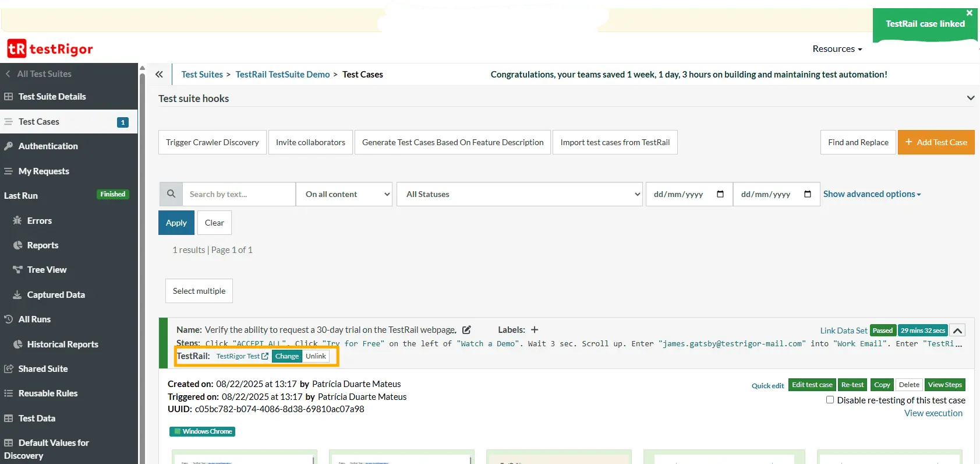Viewport: 980px width, 464px height.
Task: Expand the Test suite hooks section
Action: pyautogui.click(x=970, y=98)
